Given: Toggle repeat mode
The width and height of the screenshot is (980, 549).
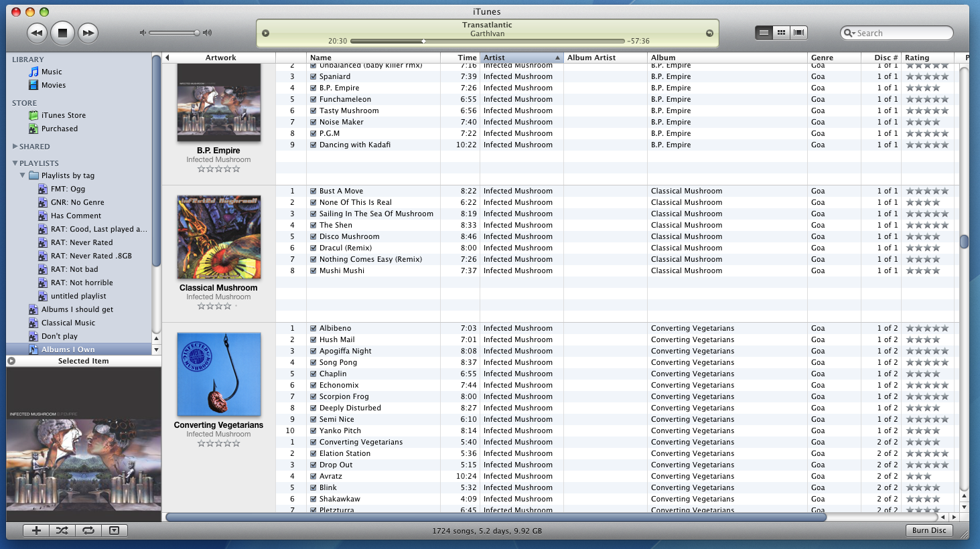Looking at the screenshot, I should [88, 530].
